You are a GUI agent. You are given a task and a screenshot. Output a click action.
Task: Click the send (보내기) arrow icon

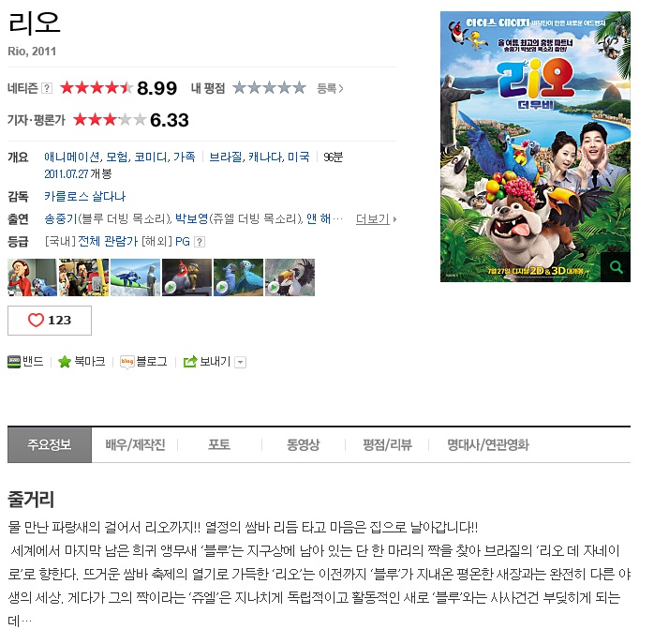coord(190,362)
